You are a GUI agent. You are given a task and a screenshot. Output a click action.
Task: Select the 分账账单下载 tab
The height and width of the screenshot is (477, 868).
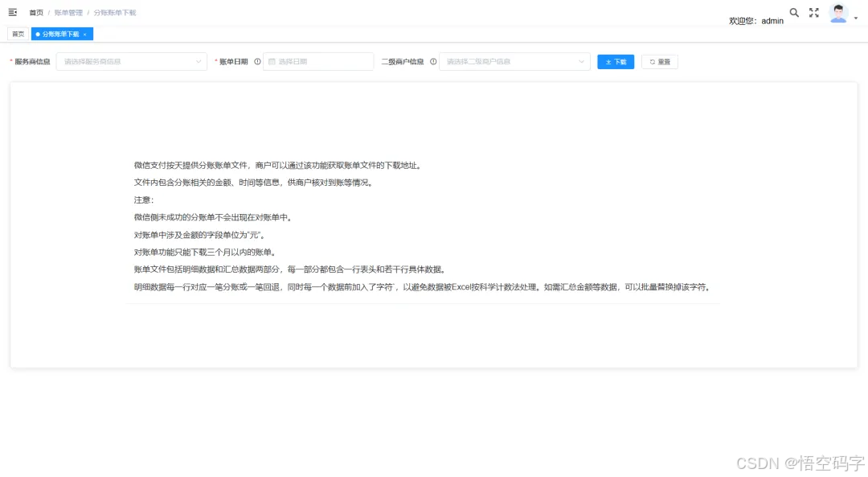point(60,35)
